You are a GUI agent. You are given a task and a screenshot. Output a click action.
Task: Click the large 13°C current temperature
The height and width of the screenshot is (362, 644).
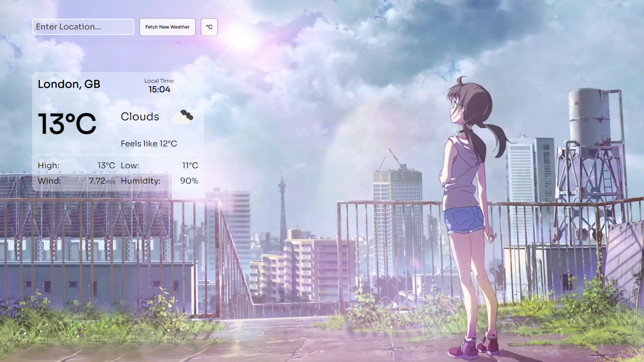pyautogui.click(x=67, y=124)
